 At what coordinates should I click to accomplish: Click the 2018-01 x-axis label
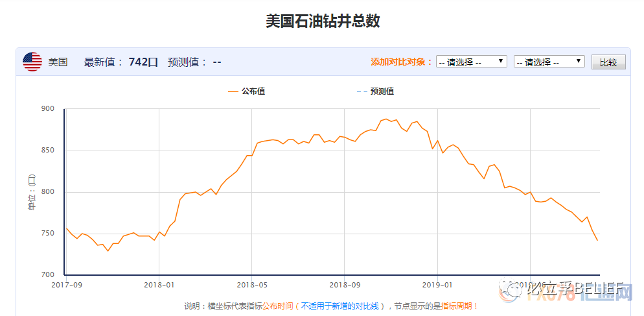(159, 284)
